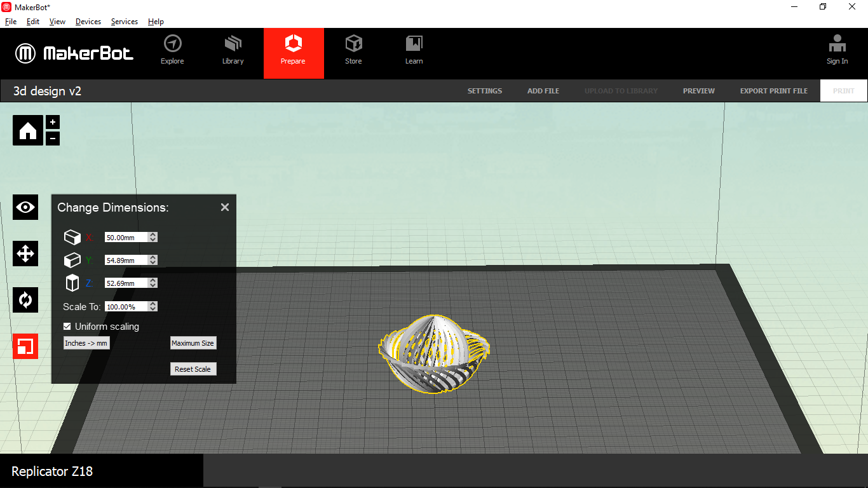Open the Devices menu
The height and width of the screenshot is (488, 868).
click(x=88, y=22)
